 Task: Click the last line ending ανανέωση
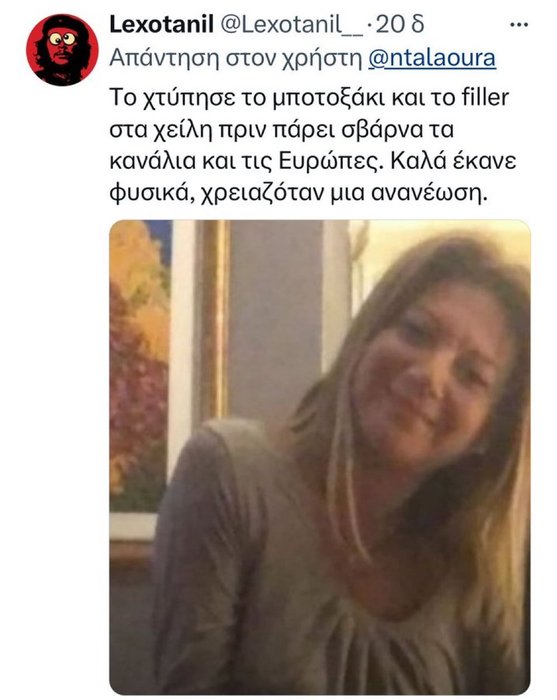click(299, 194)
